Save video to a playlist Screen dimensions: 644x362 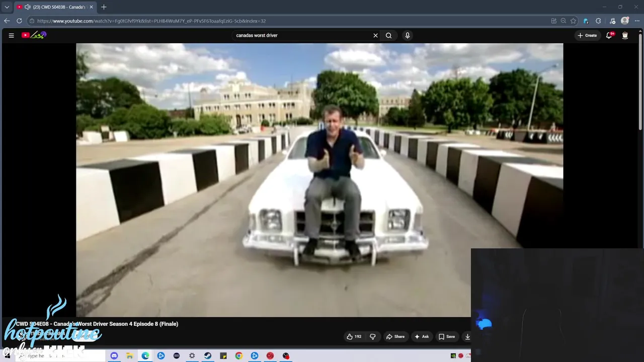tap(447, 336)
